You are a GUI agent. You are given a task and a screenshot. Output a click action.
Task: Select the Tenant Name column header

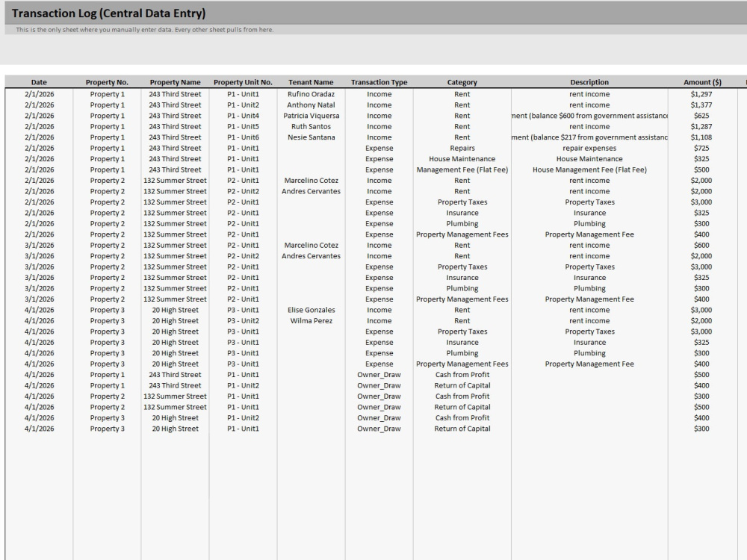pos(311,82)
